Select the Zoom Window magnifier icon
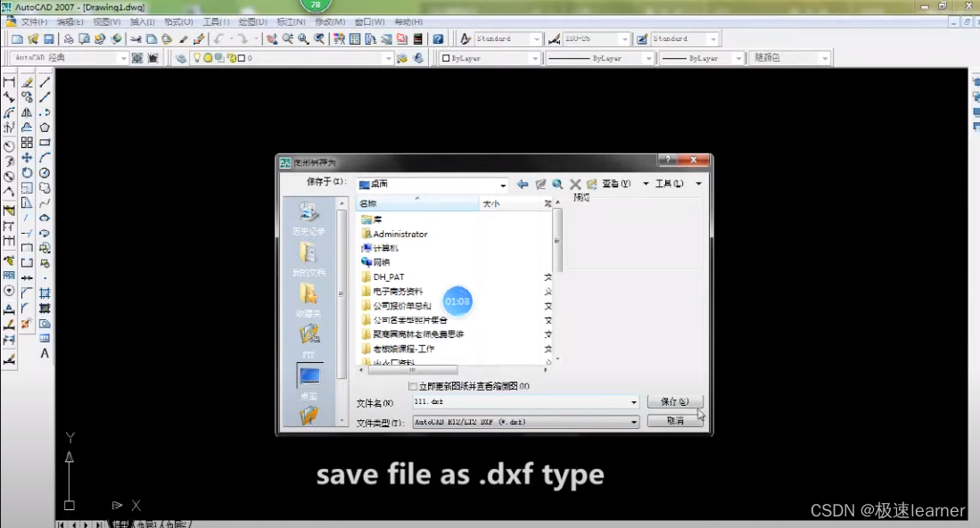Screen dimensions: 980x528 (303, 38)
